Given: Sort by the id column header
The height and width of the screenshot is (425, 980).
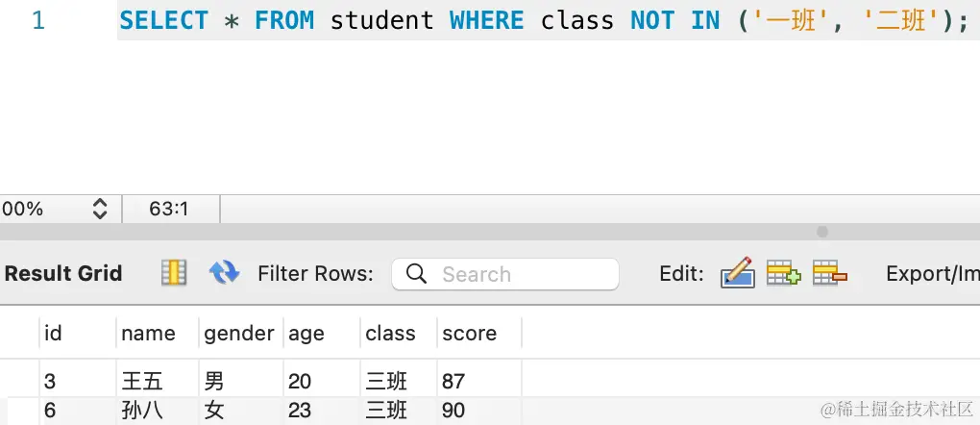Looking at the screenshot, I should coord(78,333).
